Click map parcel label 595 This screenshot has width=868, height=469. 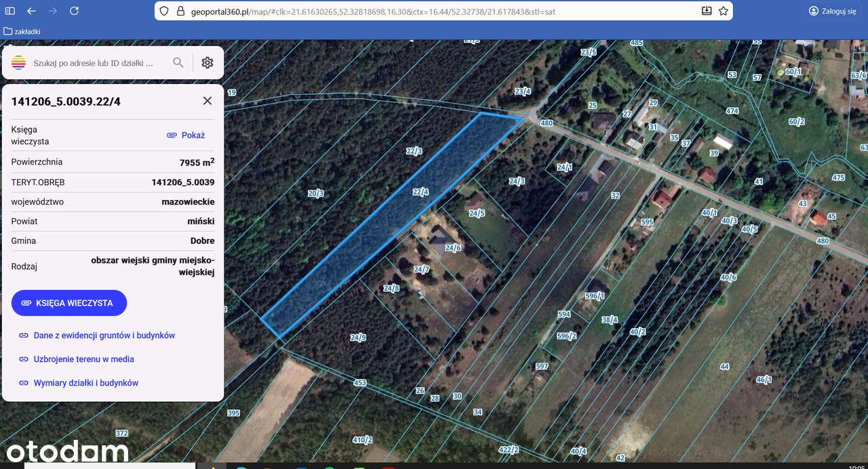tap(647, 222)
